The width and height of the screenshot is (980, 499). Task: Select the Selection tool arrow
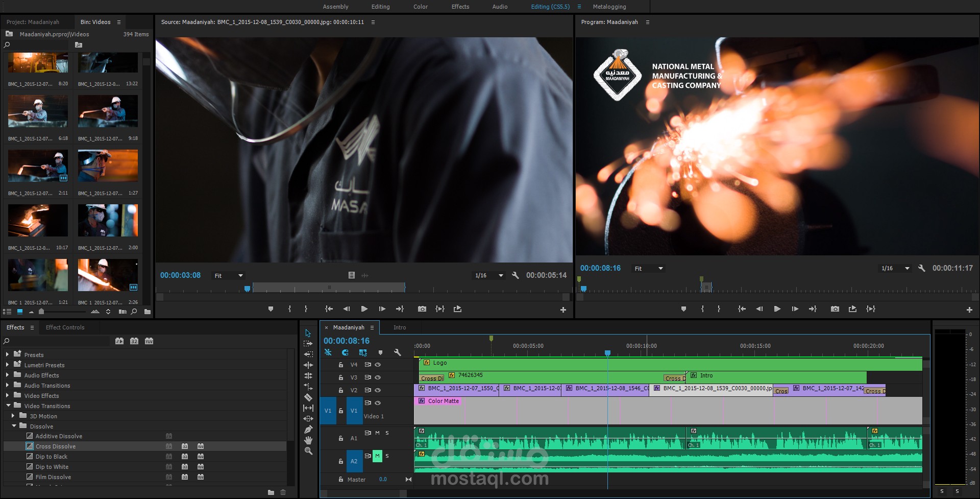(308, 333)
